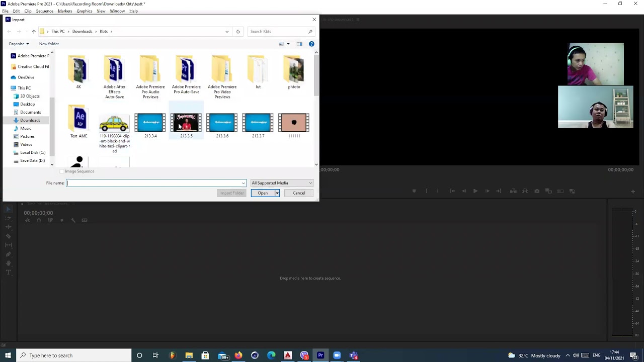Open File Explorer from the taskbar
The width and height of the screenshot is (644, 362).
189,355
